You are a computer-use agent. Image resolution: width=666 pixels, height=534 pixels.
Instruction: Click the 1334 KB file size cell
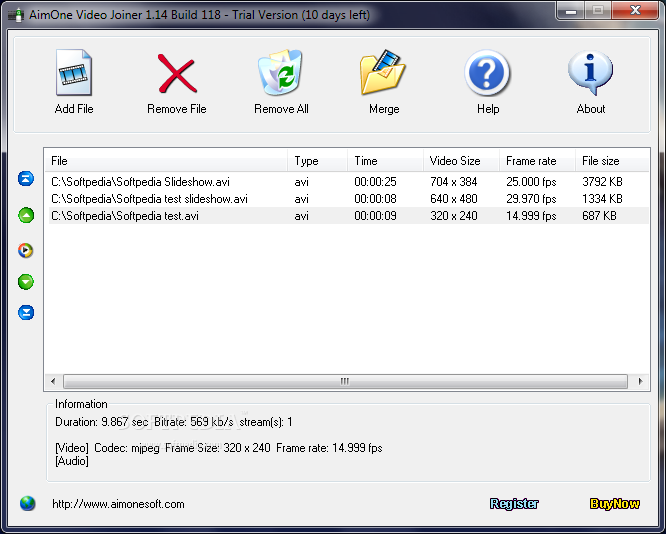(602, 199)
